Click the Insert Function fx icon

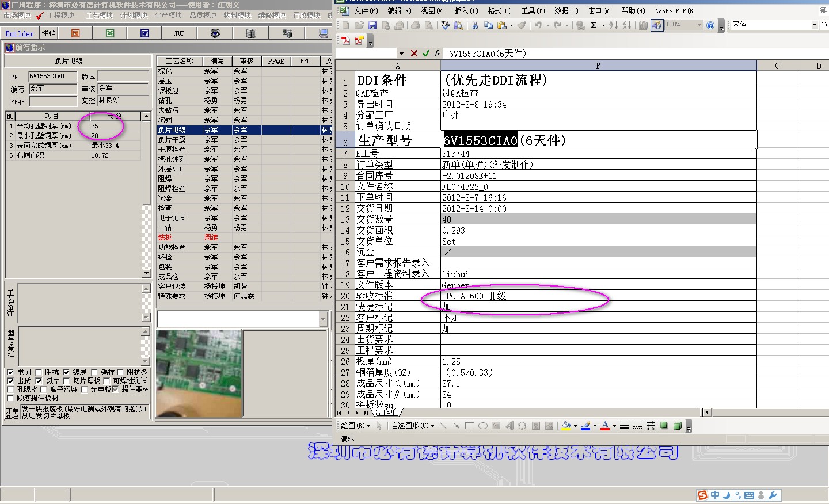(438, 54)
